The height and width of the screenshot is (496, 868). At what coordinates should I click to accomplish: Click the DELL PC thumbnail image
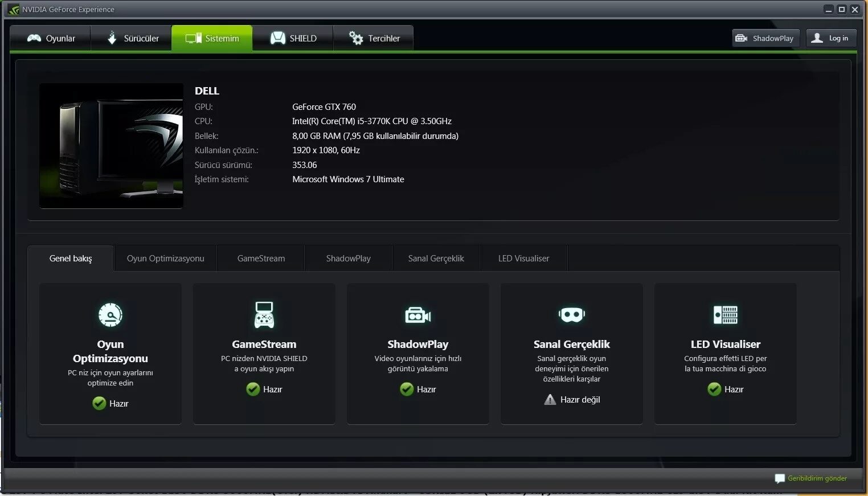click(111, 146)
